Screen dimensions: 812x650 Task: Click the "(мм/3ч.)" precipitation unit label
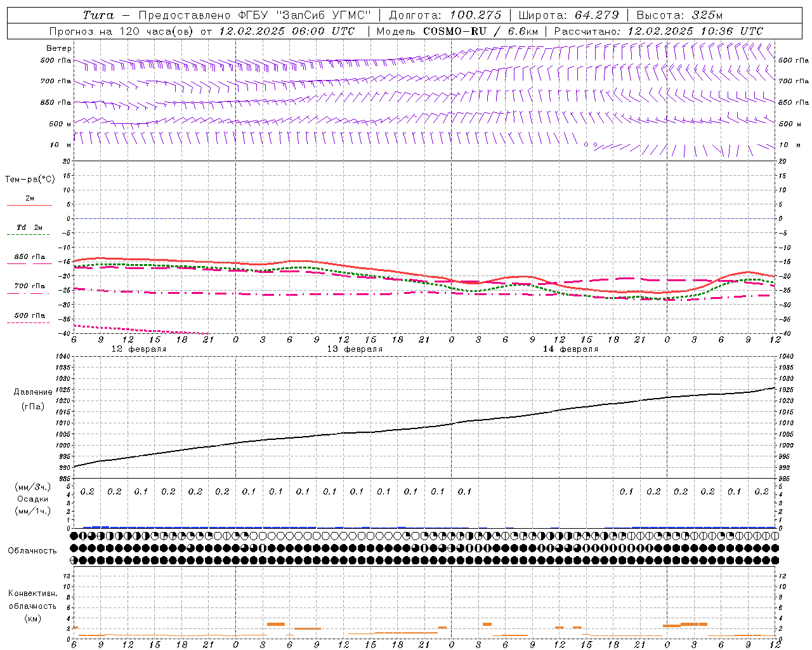pyautogui.click(x=33, y=487)
